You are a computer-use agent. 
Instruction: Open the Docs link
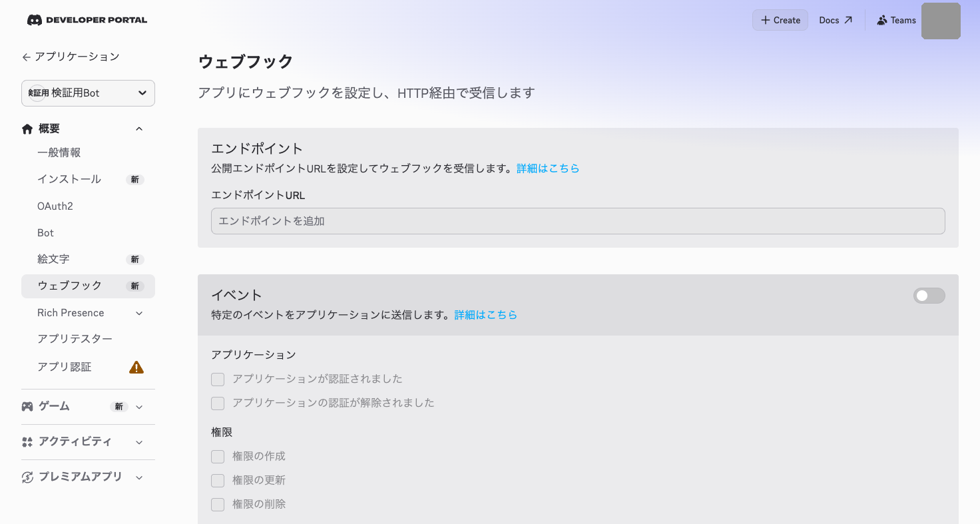point(836,20)
